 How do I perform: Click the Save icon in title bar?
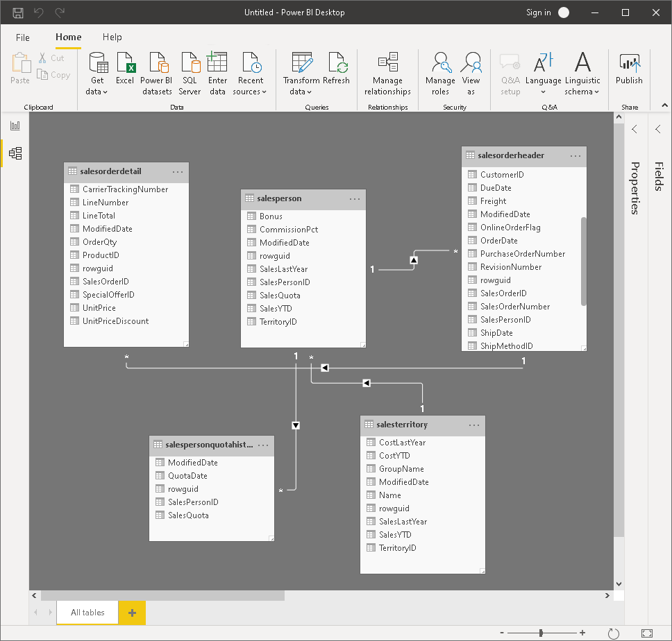tap(18, 12)
